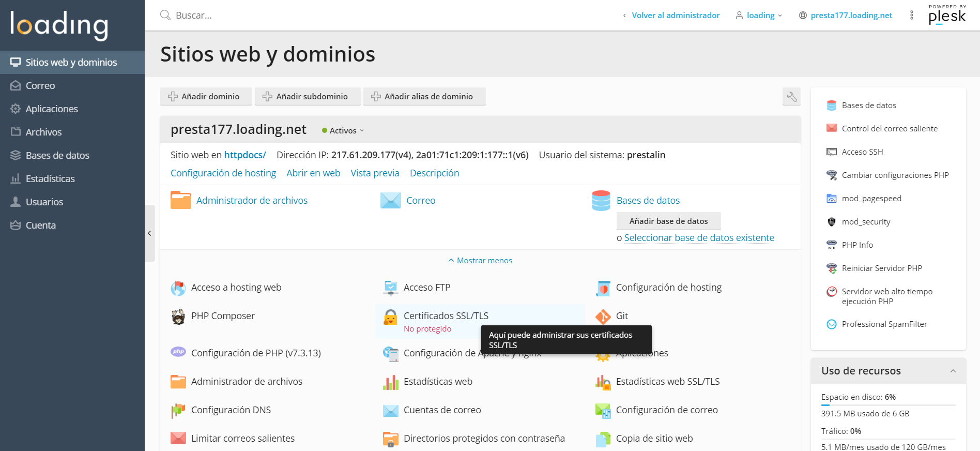Click Directorios protegidos con contraseña icon

click(x=391, y=439)
